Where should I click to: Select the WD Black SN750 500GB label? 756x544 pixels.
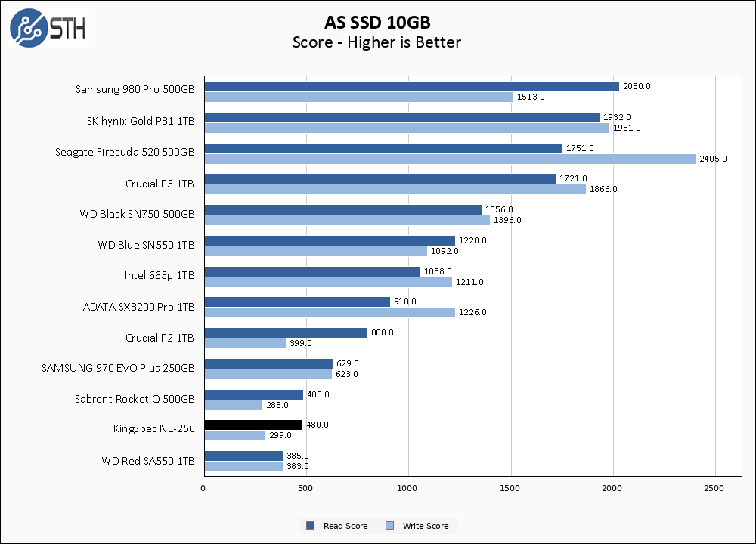click(137, 214)
